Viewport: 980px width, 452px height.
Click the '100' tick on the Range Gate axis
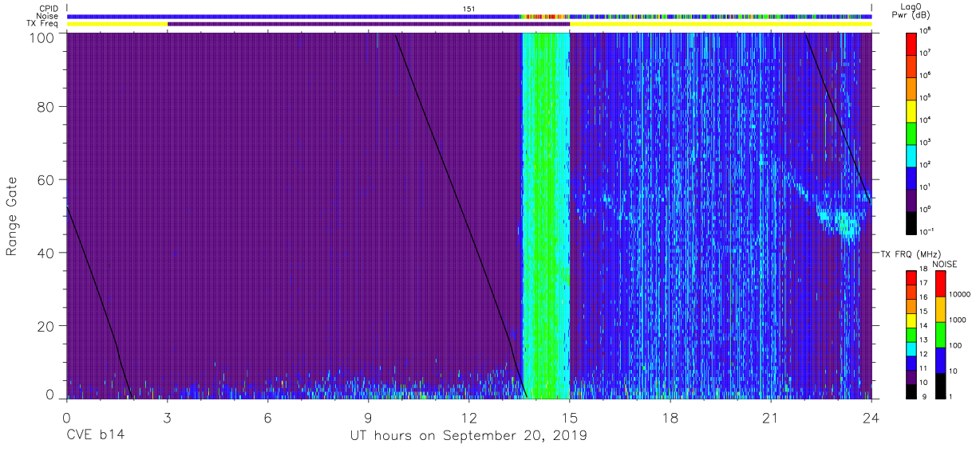[41, 37]
